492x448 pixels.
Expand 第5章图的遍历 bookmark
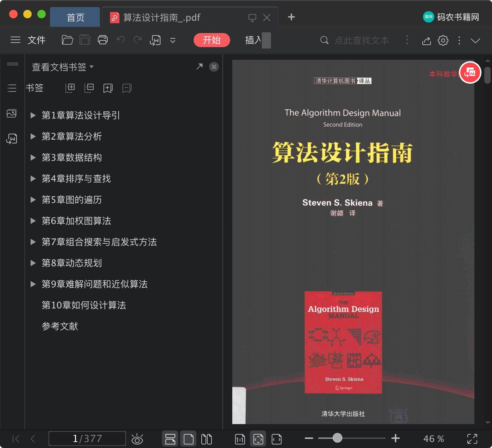click(33, 200)
